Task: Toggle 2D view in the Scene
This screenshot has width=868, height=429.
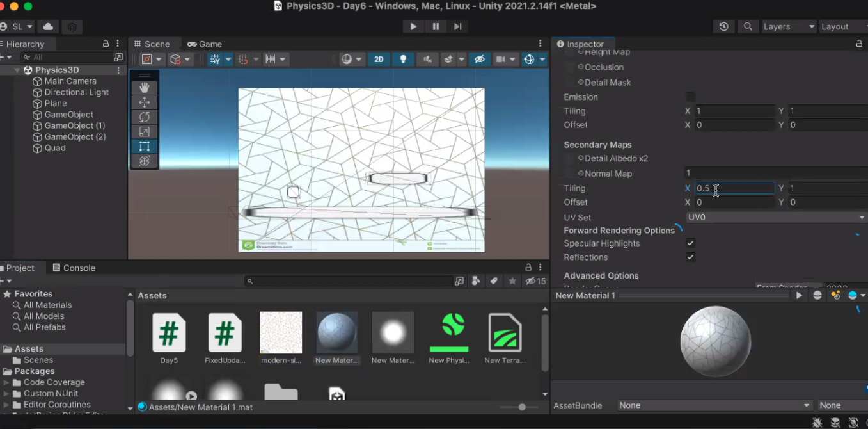Action: tap(379, 59)
